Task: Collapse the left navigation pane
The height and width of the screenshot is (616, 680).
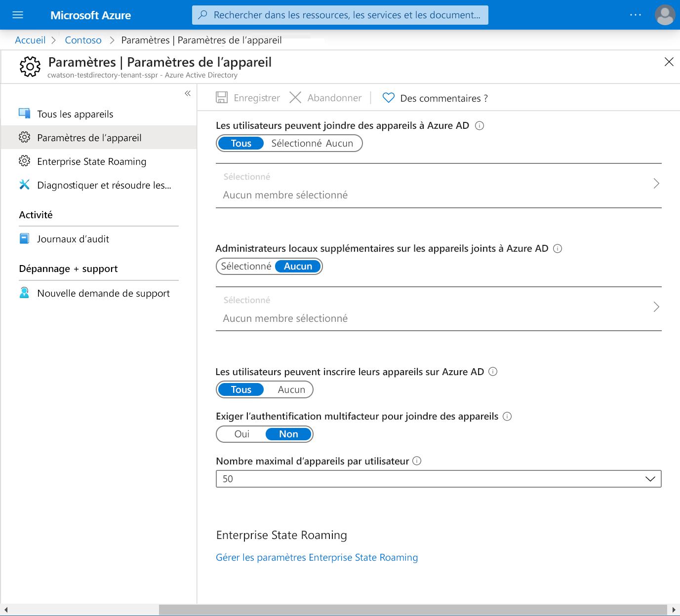Action: click(x=188, y=93)
